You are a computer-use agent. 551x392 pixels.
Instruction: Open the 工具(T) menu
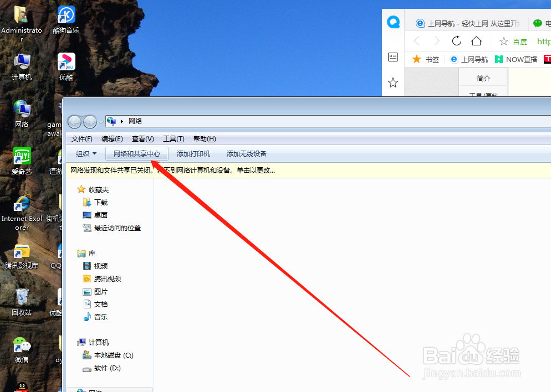pyautogui.click(x=173, y=138)
